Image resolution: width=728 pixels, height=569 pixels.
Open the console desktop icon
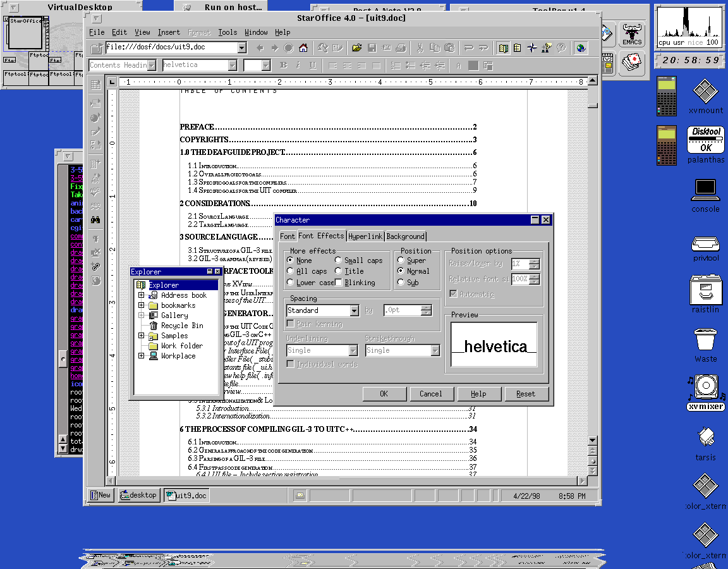[x=706, y=195]
